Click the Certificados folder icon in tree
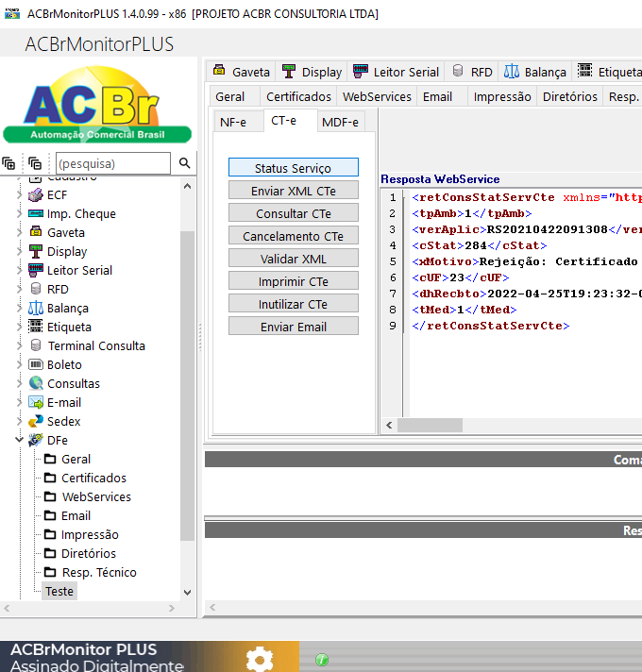This screenshot has height=672, width=642. (50, 478)
